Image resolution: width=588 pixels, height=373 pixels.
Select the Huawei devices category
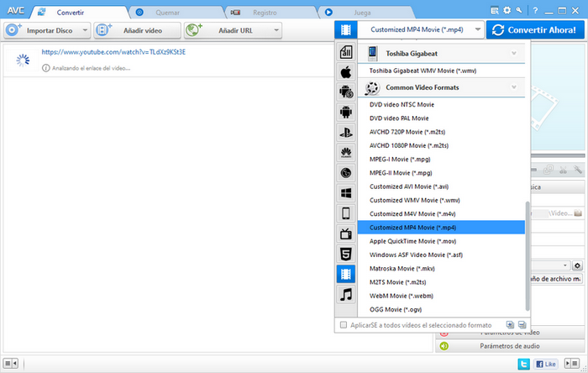[346, 153]
